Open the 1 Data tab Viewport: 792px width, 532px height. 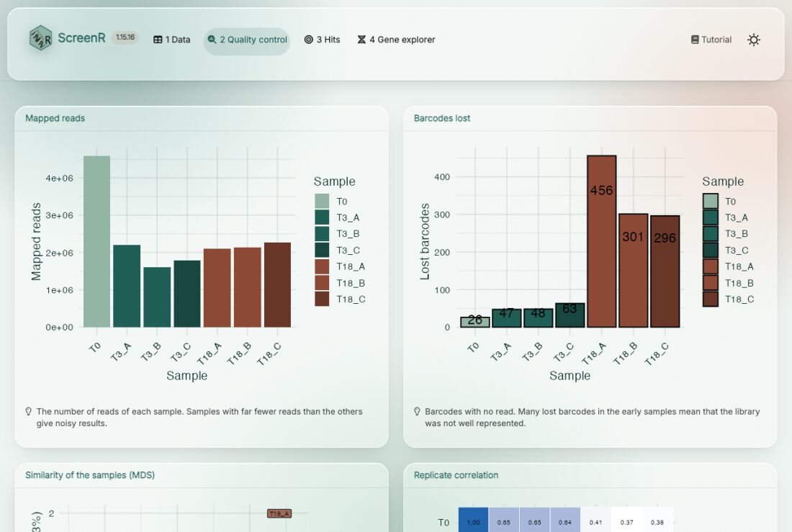(x=172, y=40)
